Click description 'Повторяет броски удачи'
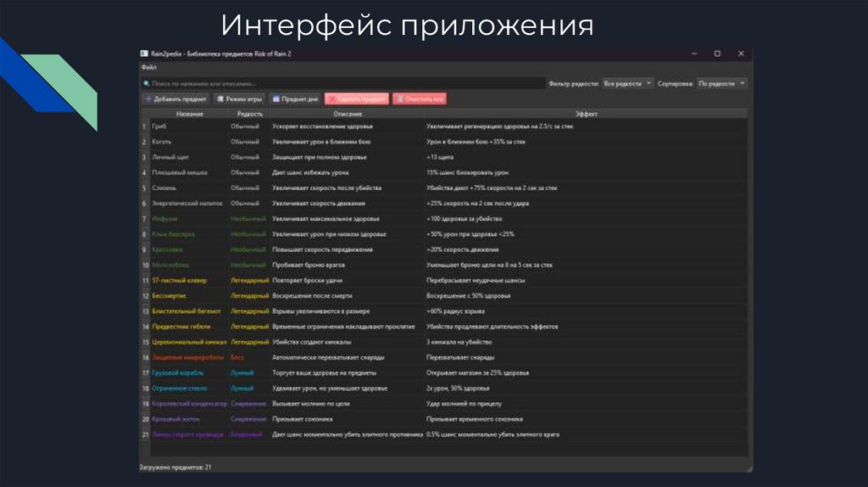 (x=307, y=280)
